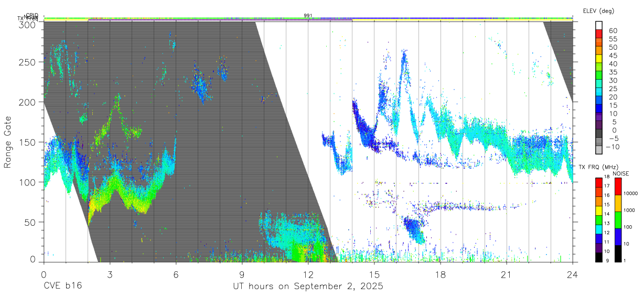The image size is (644, 297).
Task: Click the blue segment of the NOISE color bar
Action: coord(618,237)
